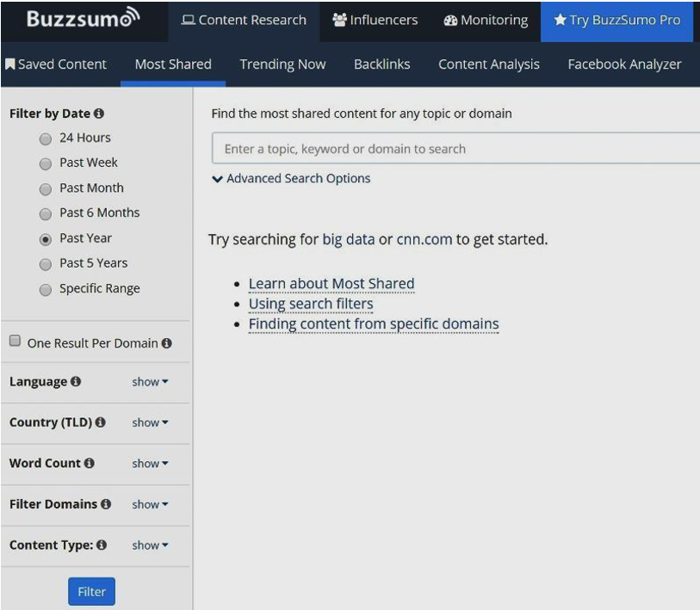This screenshot has width=700, height=610.
Task: Select the Past Week radio option
Action: pos(45,164)
